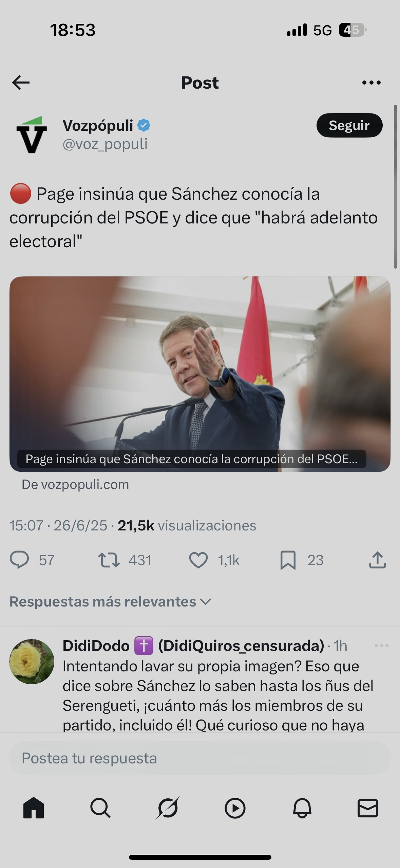400x868 pixels.
Task: Open the Vozpópuli profile avatar
Action: click(32, 134)
